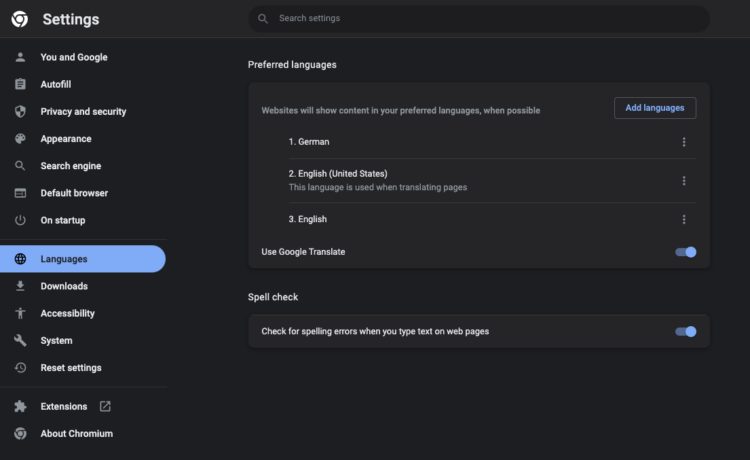This screenshot has width=750, height=460.
Task: Click the Reset settings history icon
Action: coord(20,368)
